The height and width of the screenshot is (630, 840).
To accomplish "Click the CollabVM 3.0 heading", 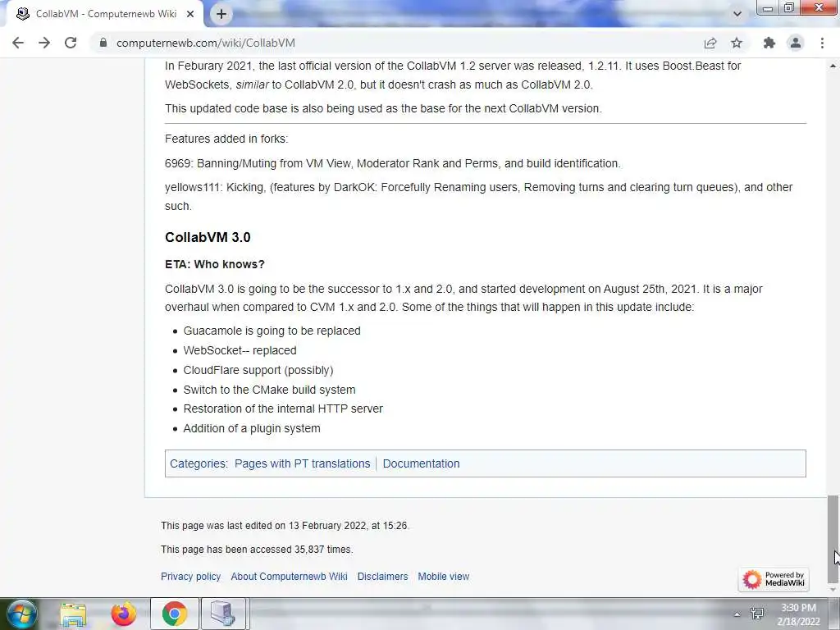I will [x=208, y=237].
